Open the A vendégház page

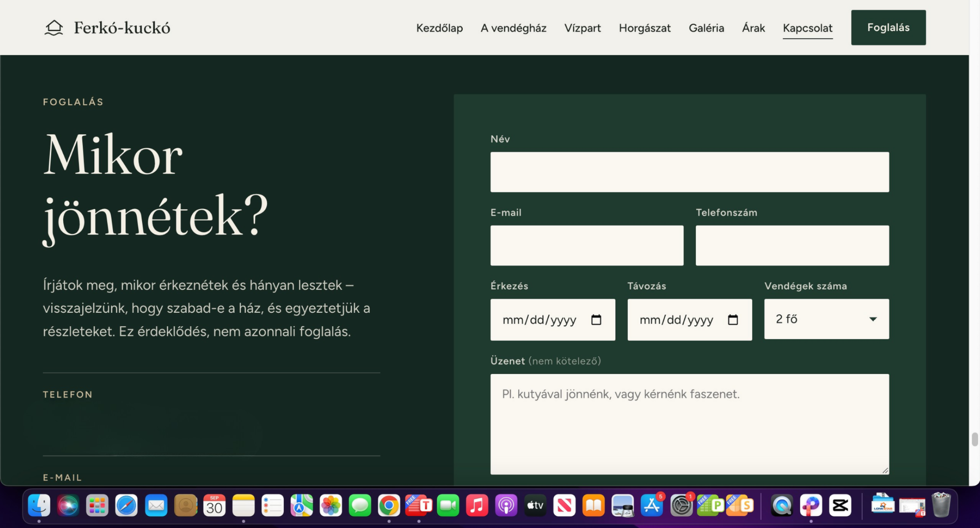513,28
